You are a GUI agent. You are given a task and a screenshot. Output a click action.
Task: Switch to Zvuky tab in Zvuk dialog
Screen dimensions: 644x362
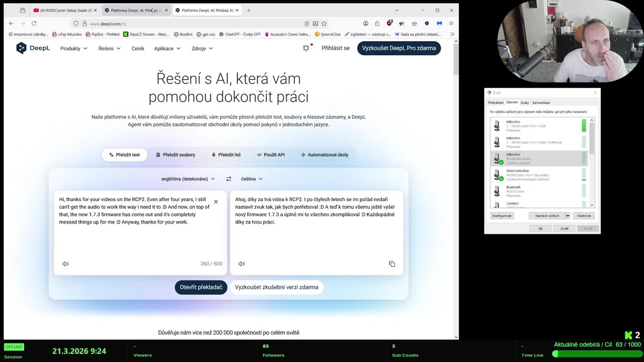(525, 103)
